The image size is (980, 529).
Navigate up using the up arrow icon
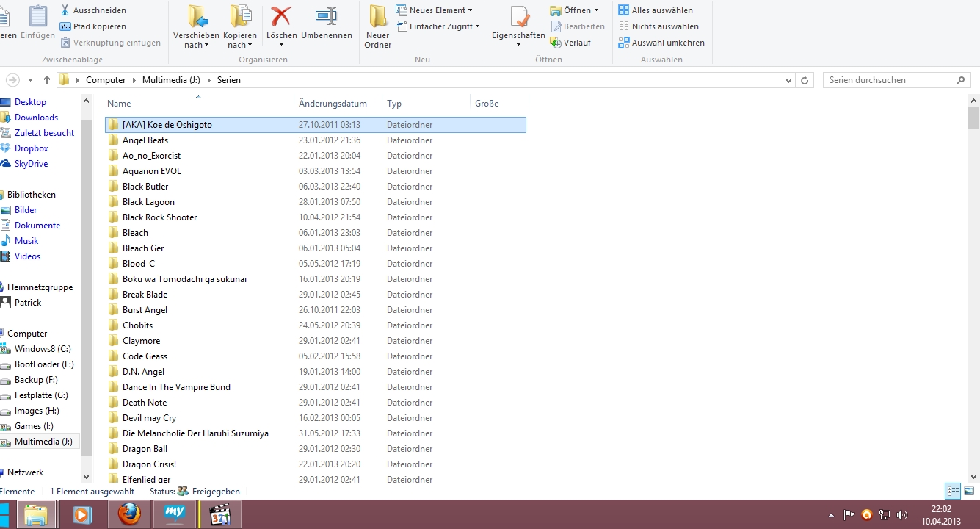[x=47, y=80]
